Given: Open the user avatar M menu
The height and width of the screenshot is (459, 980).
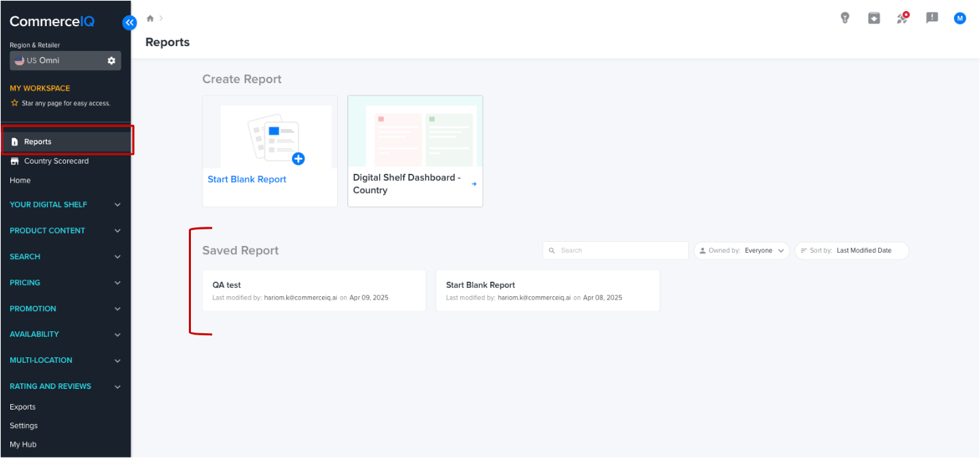Looking at the screenshot, I should pos(960,18).
